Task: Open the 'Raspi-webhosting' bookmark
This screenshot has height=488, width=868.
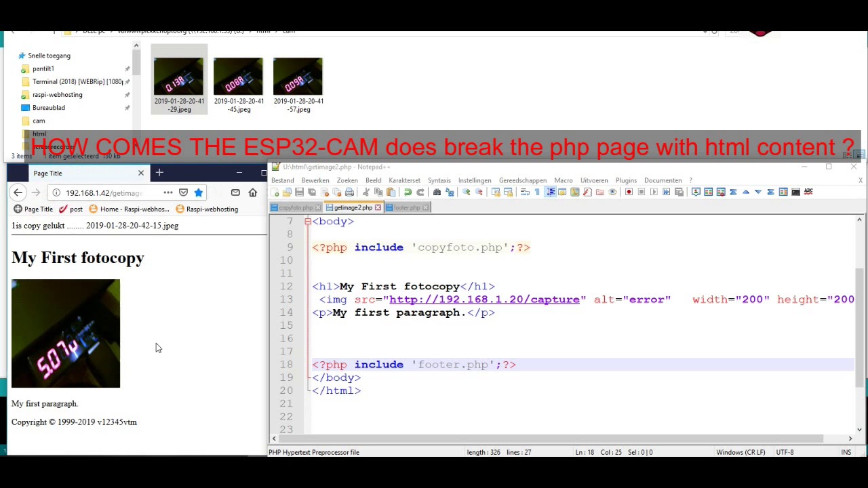Action: click(x=207, y=209)
